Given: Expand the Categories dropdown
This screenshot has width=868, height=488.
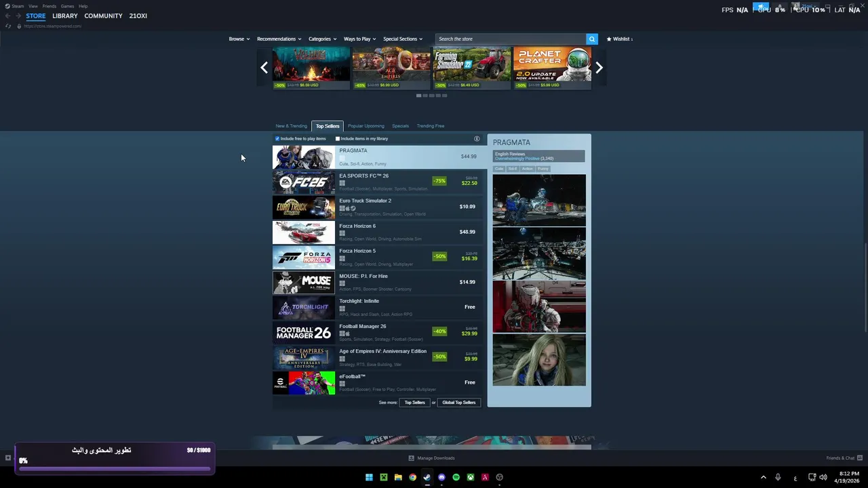Looking at the screenshot, I should (x=322, y=39).
